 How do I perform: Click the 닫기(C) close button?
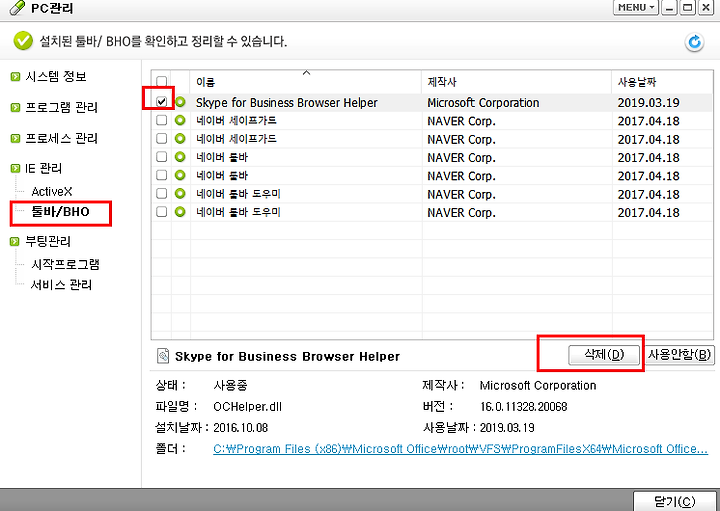tap(674, 501)
